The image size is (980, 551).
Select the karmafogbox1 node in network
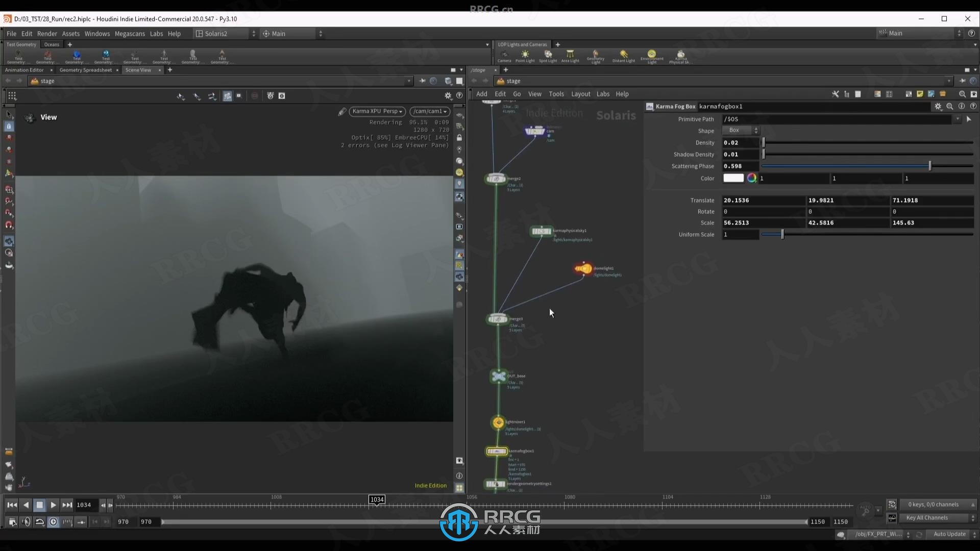(497, 452)
